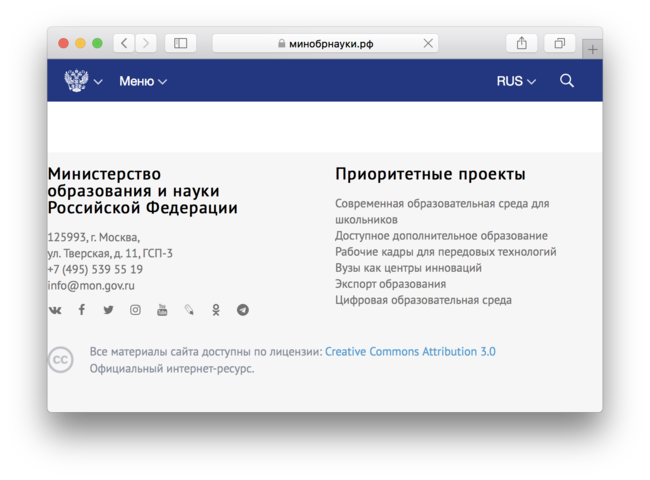Expand the Меню dropdown
Screen dimensions: 650x480
click(143, 81)
